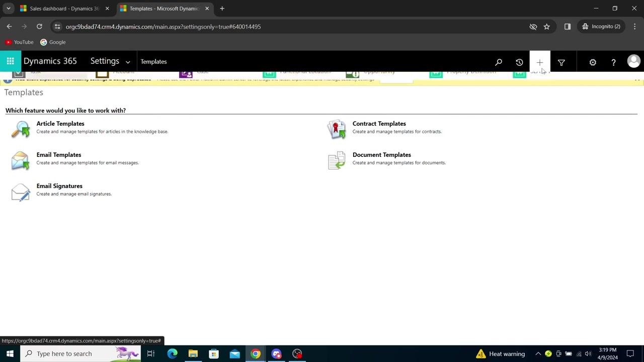Expand the Settings navigation dropdown chevron
The width and height of the screenshot is (644, 362).
coord(128,62)
